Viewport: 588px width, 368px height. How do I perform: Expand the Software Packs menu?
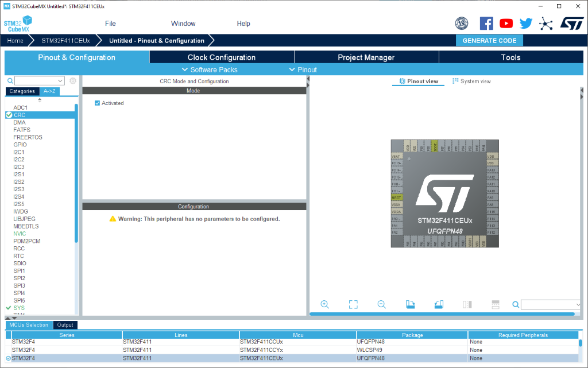coord(210,69)
